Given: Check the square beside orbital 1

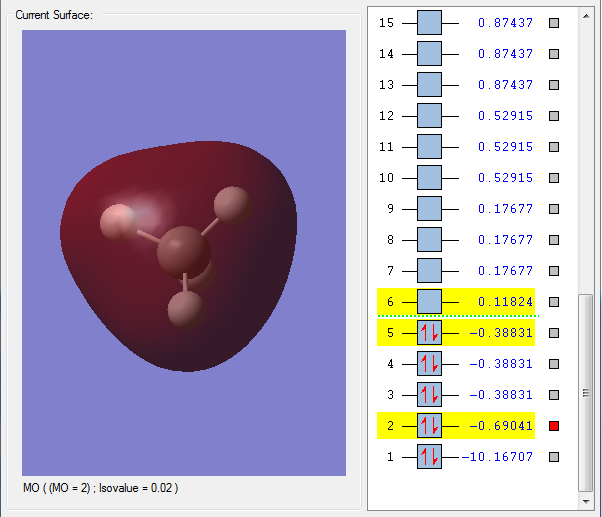Looking at the screenshot, I should (554, 457).
